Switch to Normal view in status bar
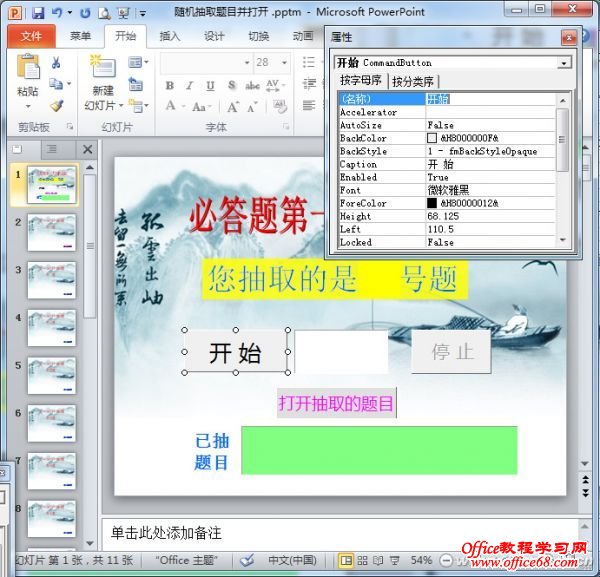This screenshot has height=577, width=600. tap(346, 561)
